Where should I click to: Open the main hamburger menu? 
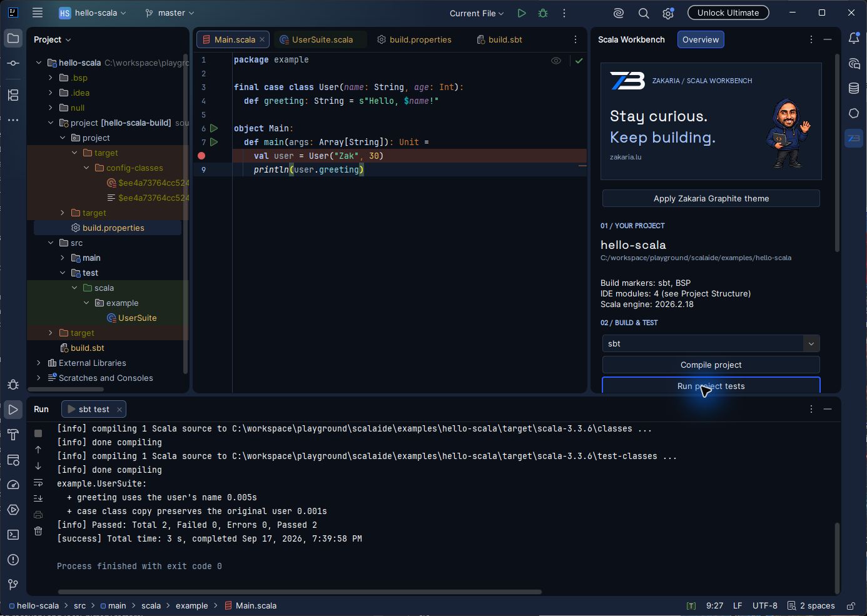click(x=38, y=13)
